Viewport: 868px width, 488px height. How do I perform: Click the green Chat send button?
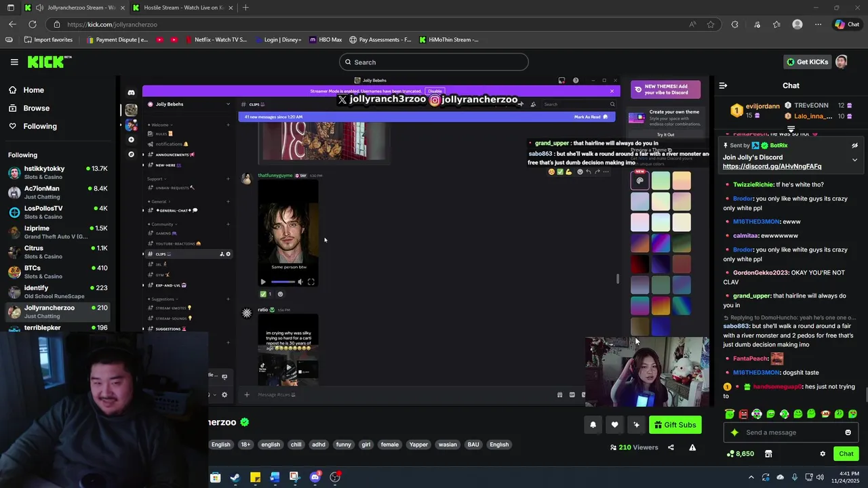click(x=846, y=453)
